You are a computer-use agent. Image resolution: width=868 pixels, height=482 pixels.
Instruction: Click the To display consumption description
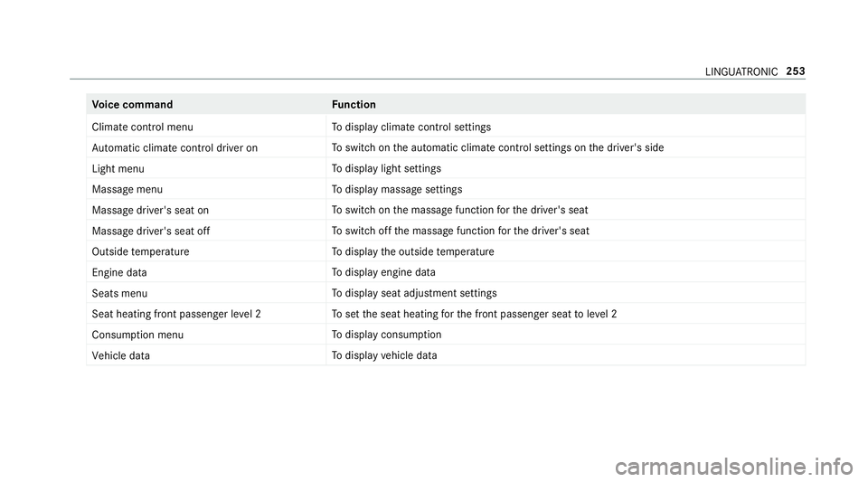pos(386,335)
